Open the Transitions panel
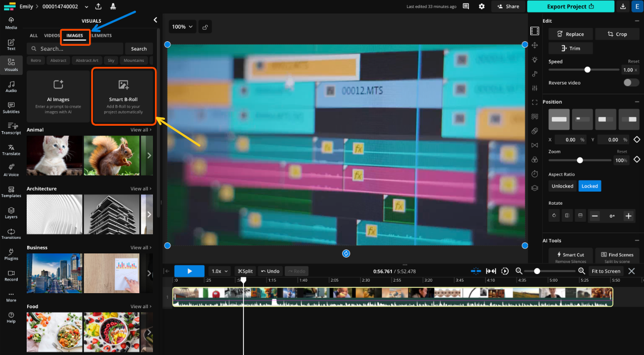The height and width of the screenshot is (355, 644). point(11,234)
